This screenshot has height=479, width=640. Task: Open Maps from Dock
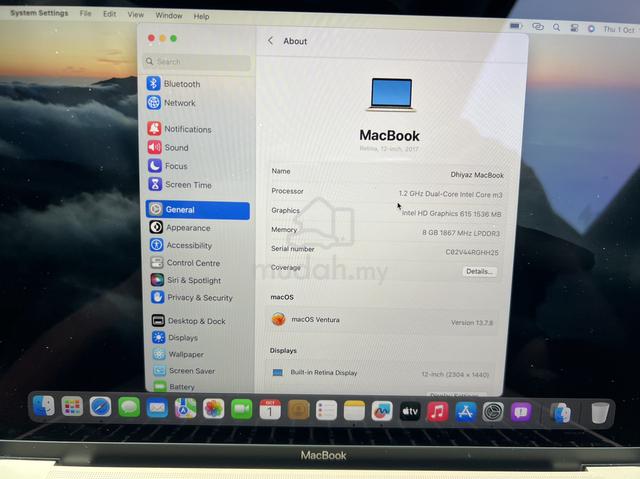coord(185,408)
